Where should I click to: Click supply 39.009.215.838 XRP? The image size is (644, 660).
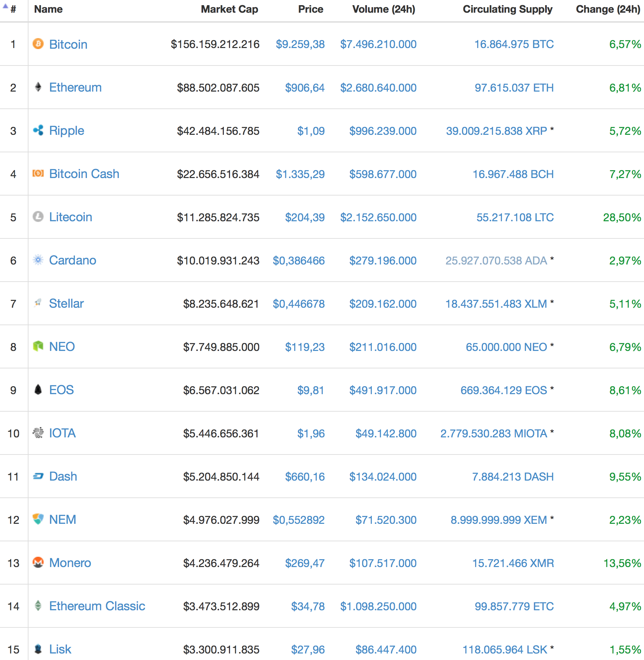[496, 131]
